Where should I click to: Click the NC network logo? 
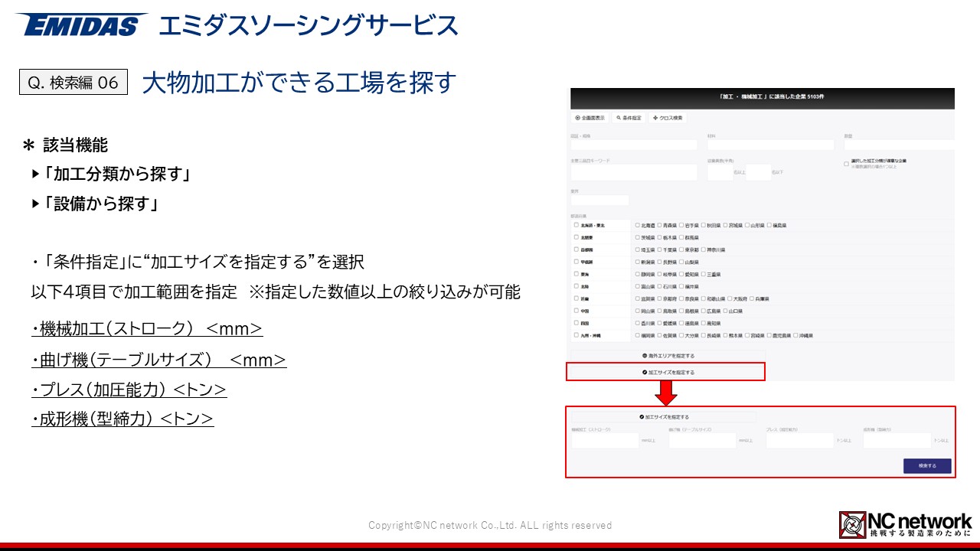tap(905, 523)
